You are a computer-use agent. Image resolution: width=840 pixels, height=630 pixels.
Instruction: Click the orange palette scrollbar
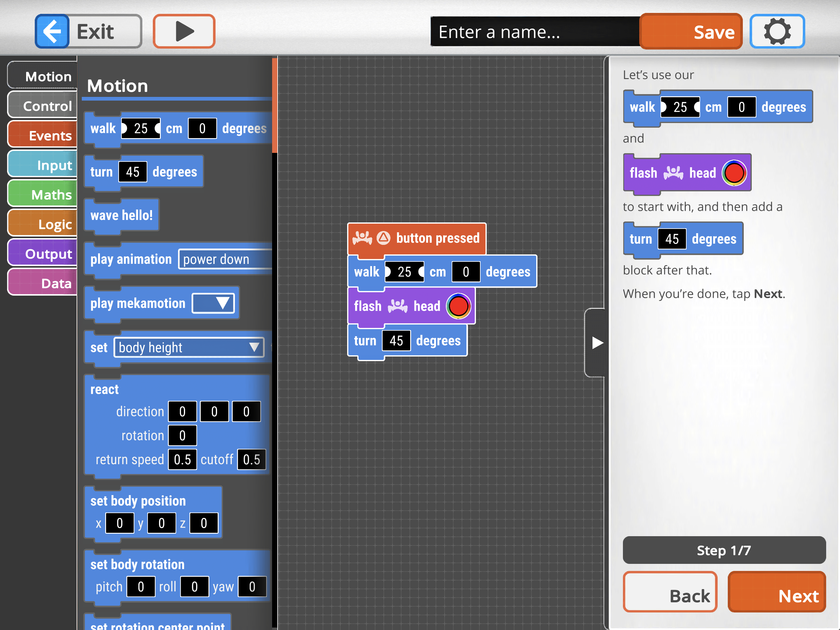(x=275, y=105)
